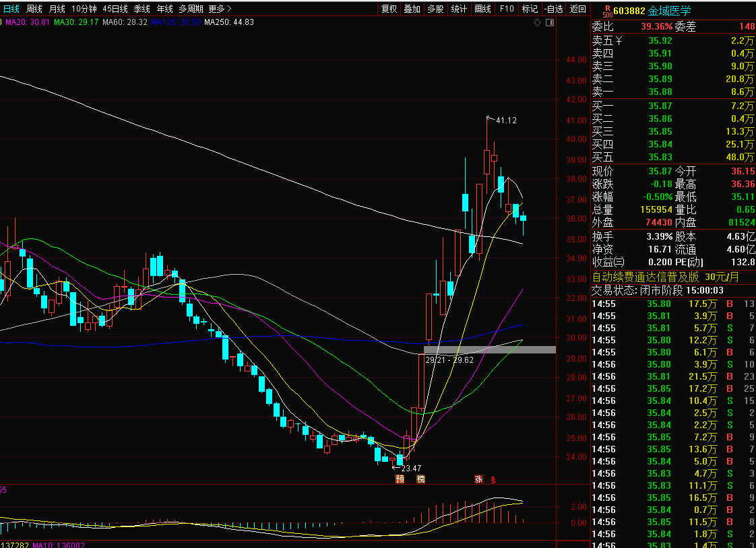Viewport: 756px width, 548px height.
Task: Switch to the 季线 quarterly tab
Action: (x=142, y=9)
